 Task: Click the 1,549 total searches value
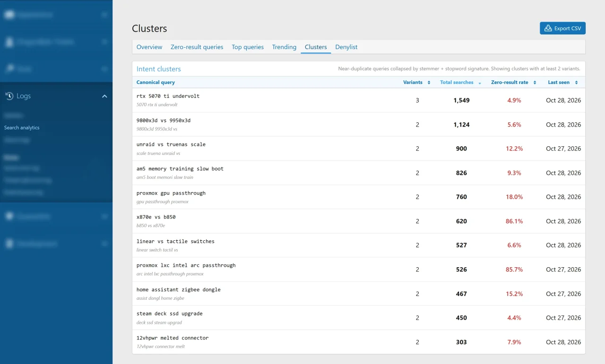461,101
